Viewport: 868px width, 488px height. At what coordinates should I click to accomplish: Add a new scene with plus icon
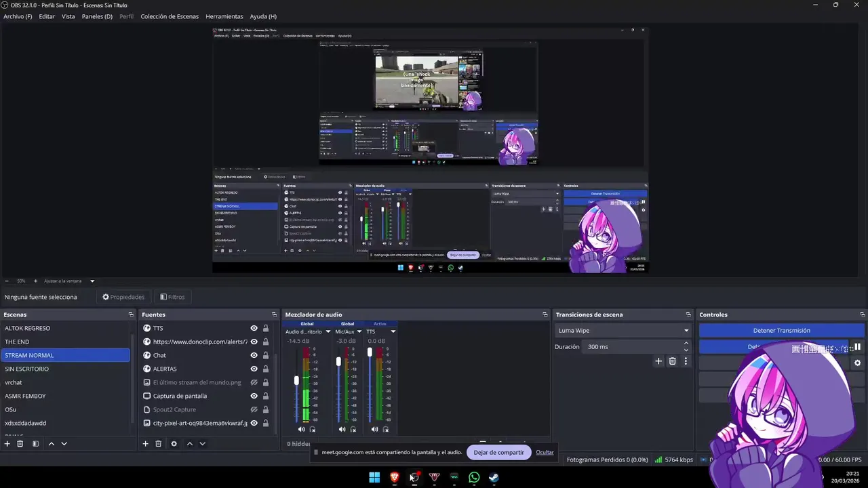tap(7, 444)
